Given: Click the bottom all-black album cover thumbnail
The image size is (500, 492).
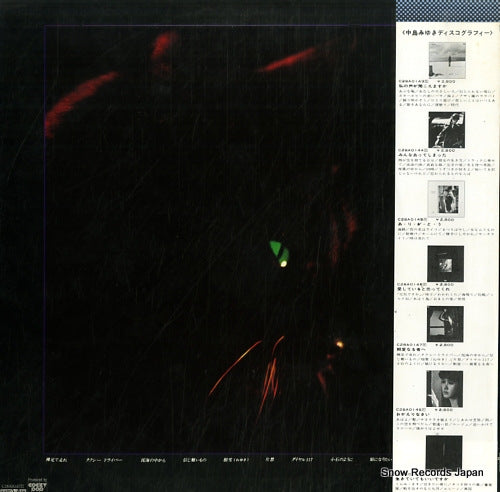Looking at the screenshot, I should (444, 452).
